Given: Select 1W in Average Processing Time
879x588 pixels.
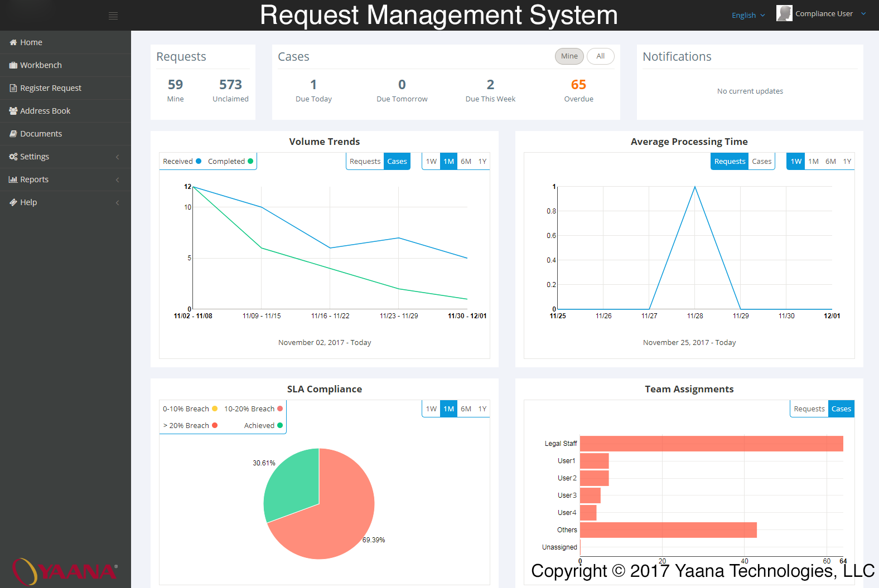Looking at the screenshot, I should (796, 162).
